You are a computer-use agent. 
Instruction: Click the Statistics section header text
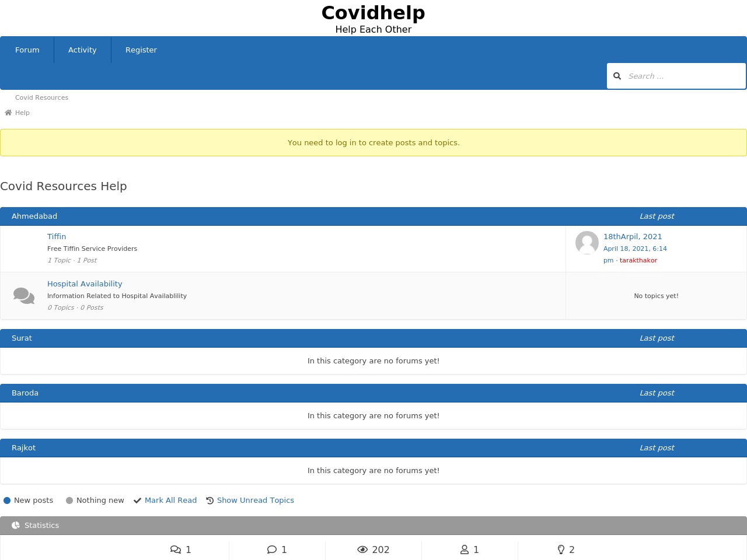pyautogui.click(x=41, y=525)
